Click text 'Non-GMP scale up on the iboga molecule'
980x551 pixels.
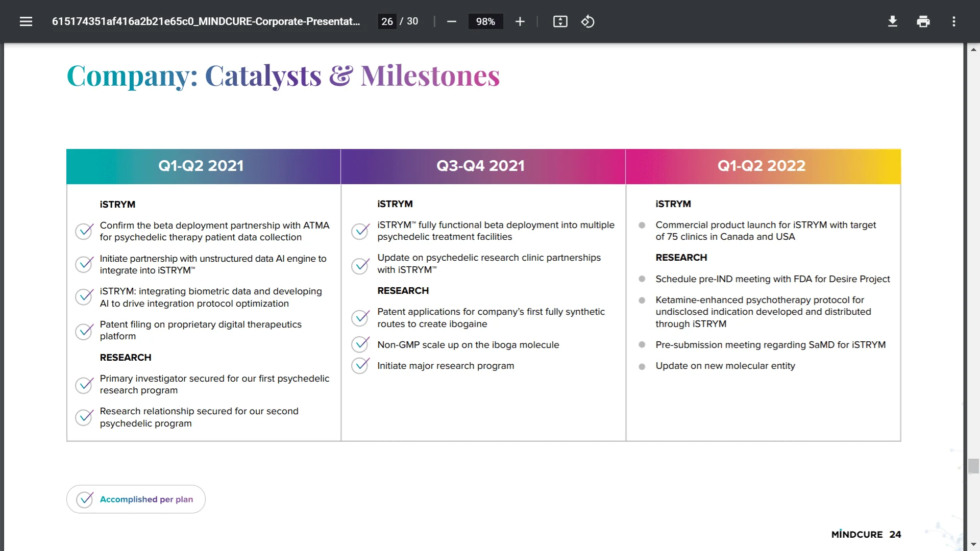point(468,345)
